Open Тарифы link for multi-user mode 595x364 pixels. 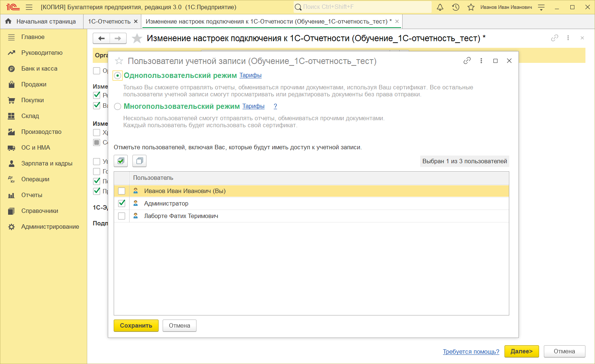(x=254, y=106)
